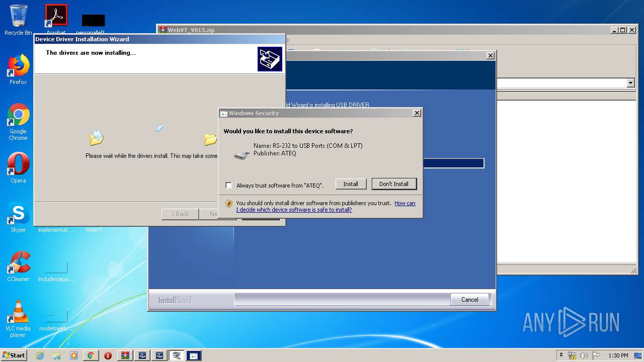Check Always trust software from ATEQ
Viewport: 644px width, 362px height.
(228, 185)
